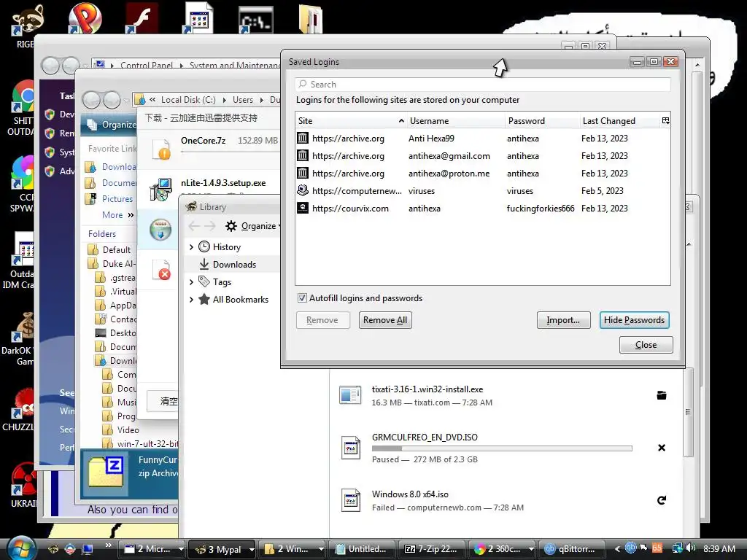
Task: Click the Hide Passwords button
Action: coord(634,320)
